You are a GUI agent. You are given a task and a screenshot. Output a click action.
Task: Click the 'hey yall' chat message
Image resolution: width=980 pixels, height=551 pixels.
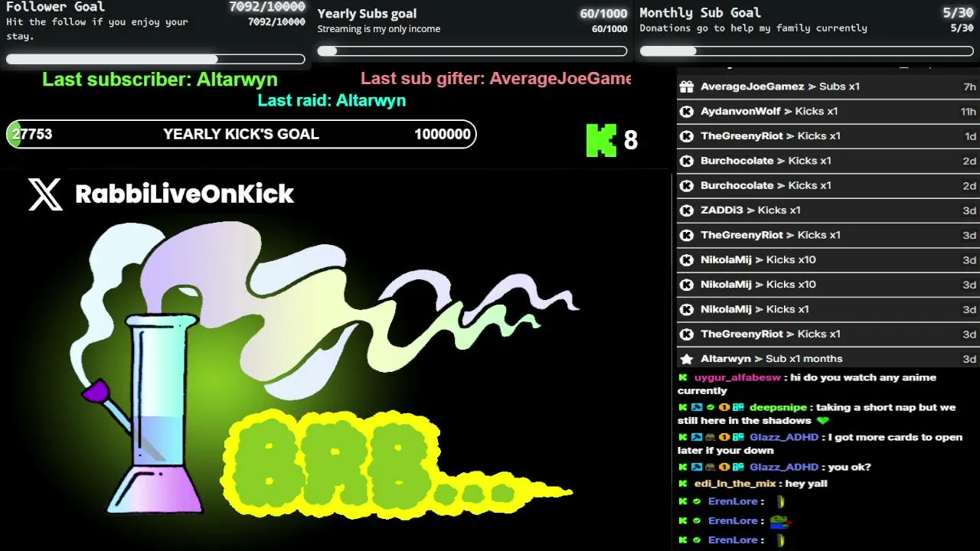pyautogui.click(x=806, y=484)
